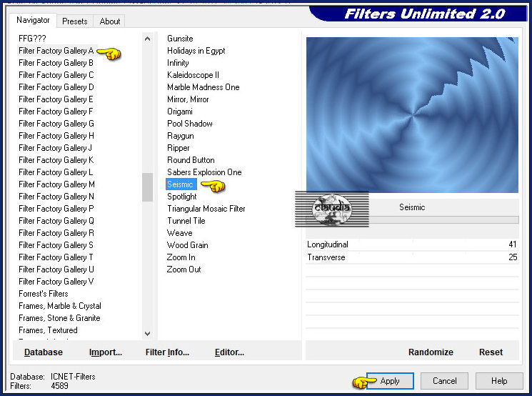This screenshot has width=532, height=396.
Task: Select Filter Factory Gallery Q
Action: (56, 221)
